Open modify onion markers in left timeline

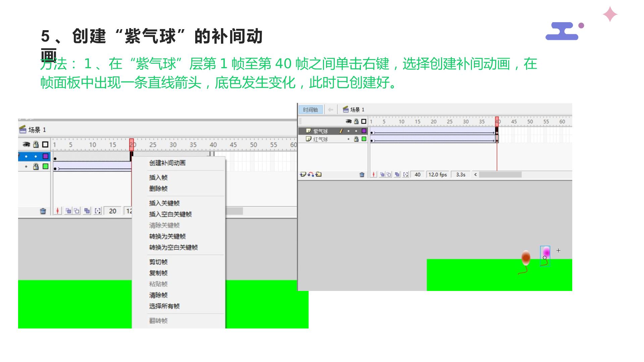click(98, 211)
